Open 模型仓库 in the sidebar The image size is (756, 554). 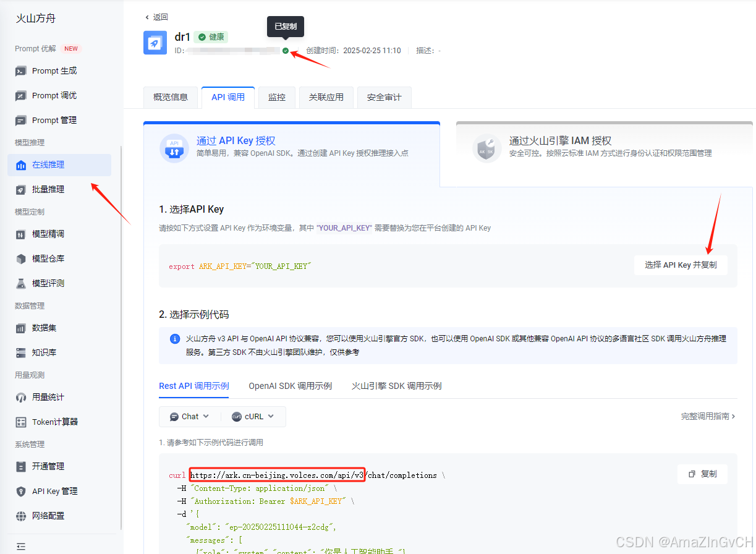tap(59, 259)
